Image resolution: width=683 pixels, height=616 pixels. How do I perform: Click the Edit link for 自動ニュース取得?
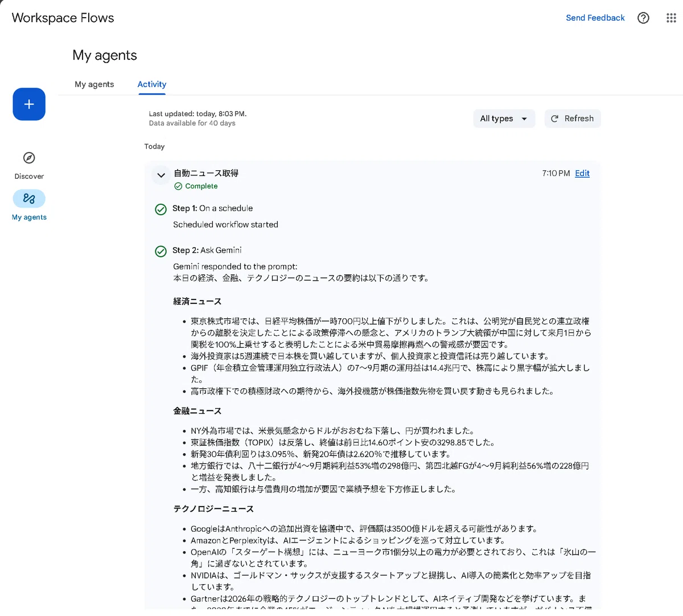tap(582, 173)
